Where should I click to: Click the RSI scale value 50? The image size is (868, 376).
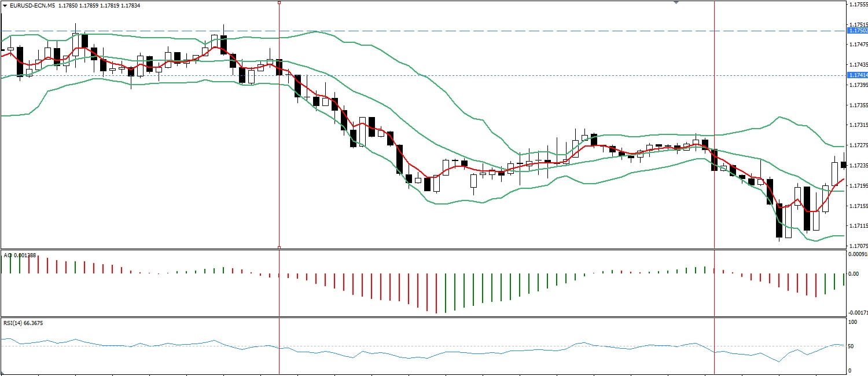coord(852,346)
